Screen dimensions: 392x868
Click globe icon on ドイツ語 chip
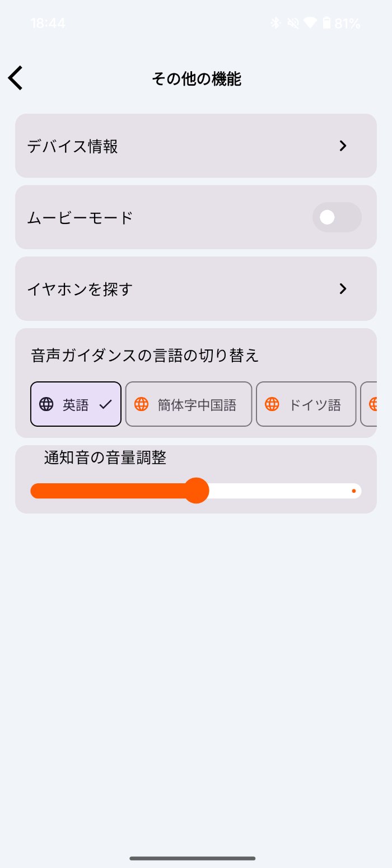pyautogui.click(x=272, y=404)
